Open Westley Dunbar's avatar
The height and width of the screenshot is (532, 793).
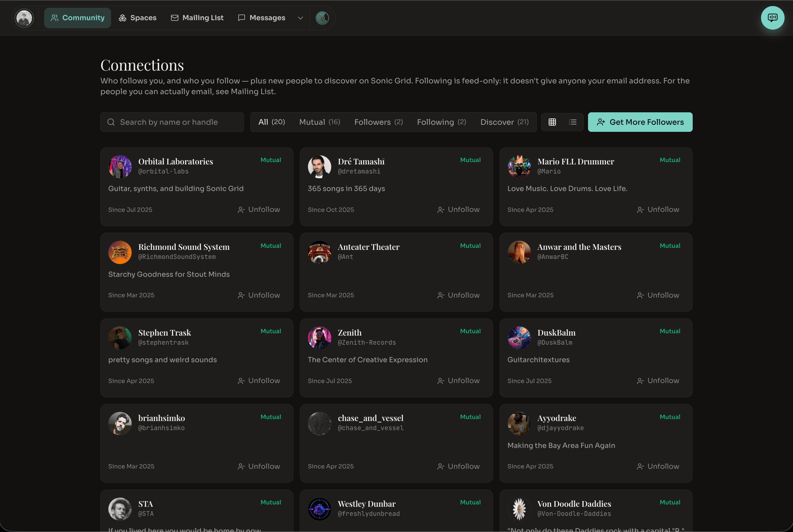pyautogui.click(x=319, y=509)
